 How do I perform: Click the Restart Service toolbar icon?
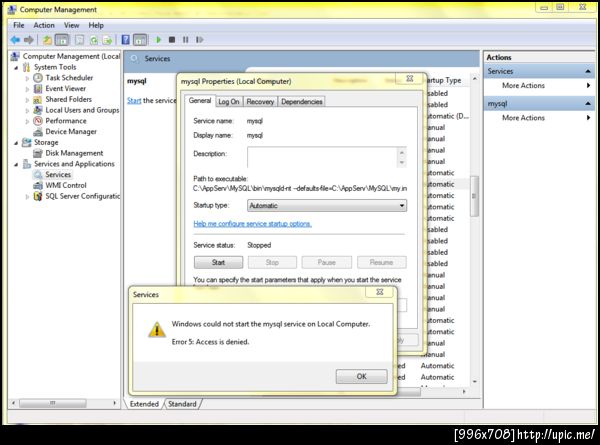199,39
